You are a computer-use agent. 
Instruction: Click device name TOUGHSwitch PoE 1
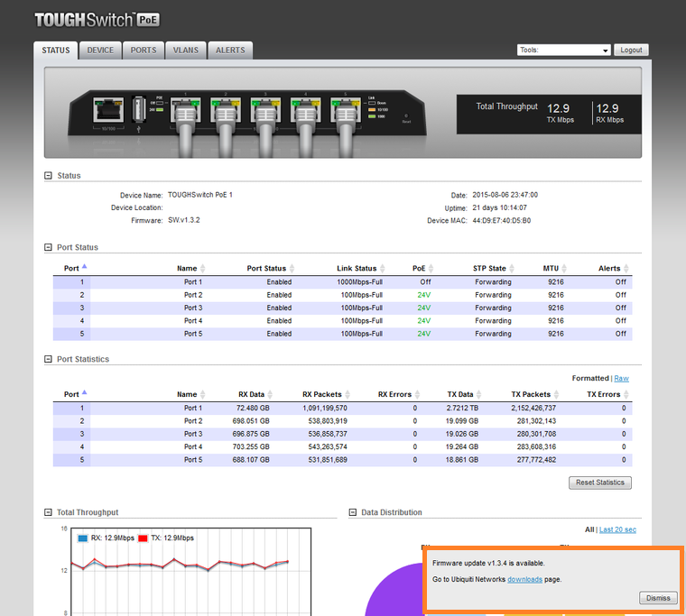pos(200,195)
